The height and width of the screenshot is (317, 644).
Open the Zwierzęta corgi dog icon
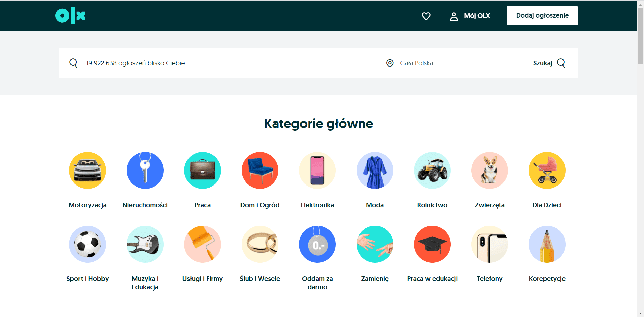pos(490,170)
